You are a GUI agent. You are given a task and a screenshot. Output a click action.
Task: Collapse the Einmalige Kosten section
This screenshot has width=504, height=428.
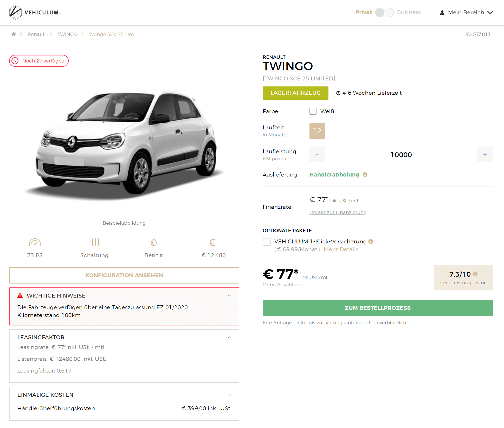(x=229, y=395)
